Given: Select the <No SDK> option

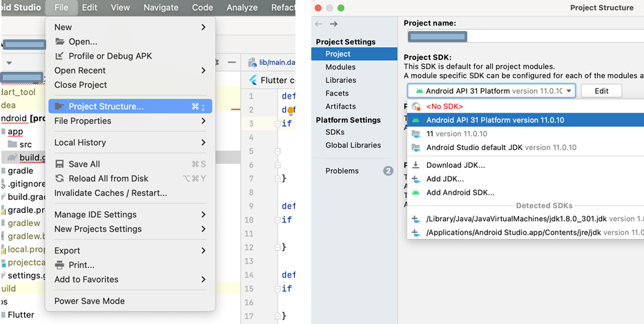Looking at the screenshot, I should pos(526,106).
